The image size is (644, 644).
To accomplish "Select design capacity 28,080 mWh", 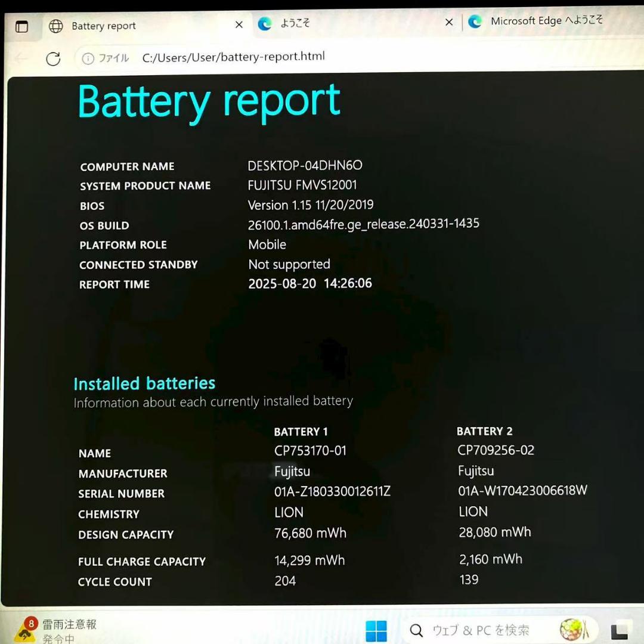I will [x=494, y=532].
